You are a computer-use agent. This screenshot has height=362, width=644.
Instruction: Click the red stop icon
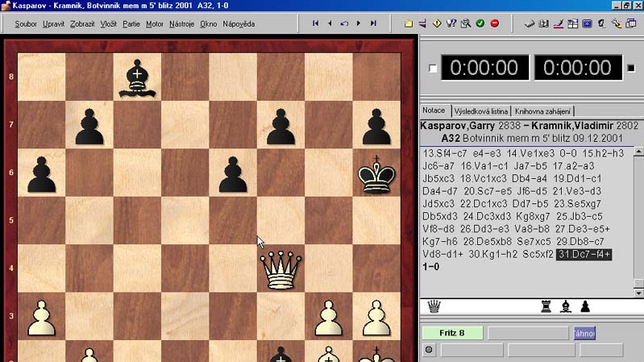[x=495, y=23]
